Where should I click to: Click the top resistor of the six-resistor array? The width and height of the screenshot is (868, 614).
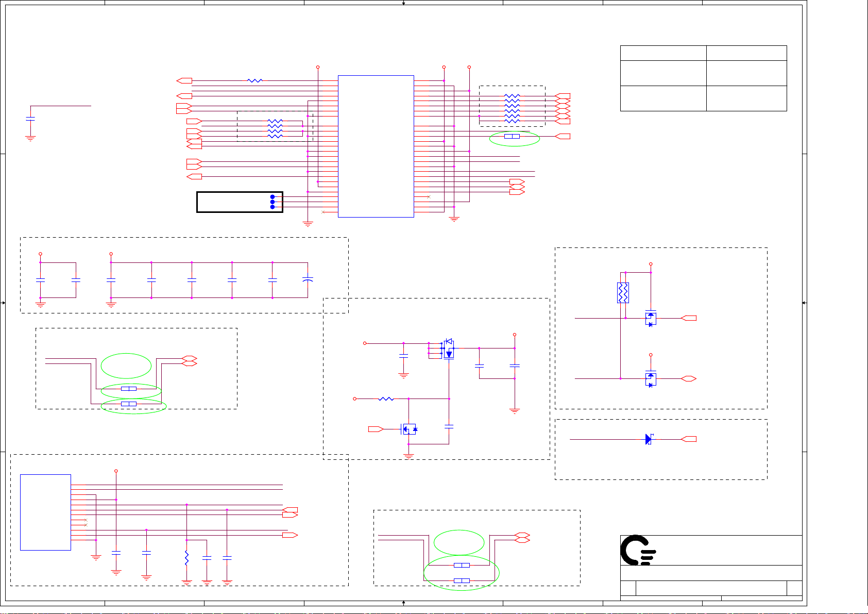click(512, 96)
